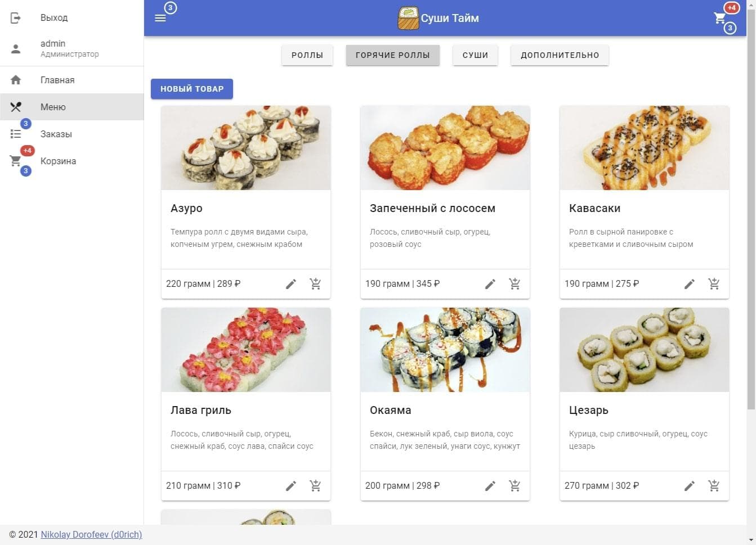Open the Nikolay Dorofeev footer link
This screenshot has height=545, width=756.
click(x=91, y=535)
